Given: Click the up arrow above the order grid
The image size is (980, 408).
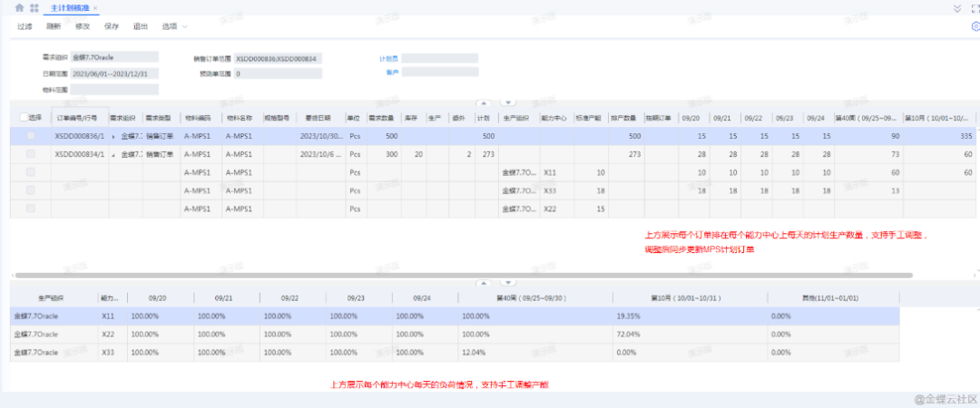Looking at the screenshot, I should (485, 102).
